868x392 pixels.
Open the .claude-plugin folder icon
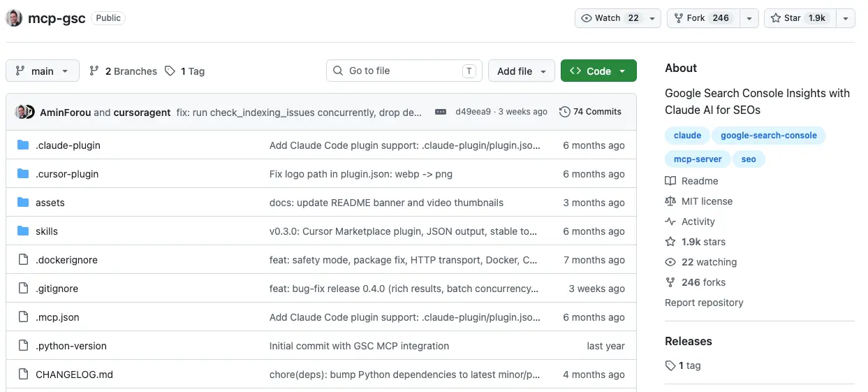[x=23, y=145]
